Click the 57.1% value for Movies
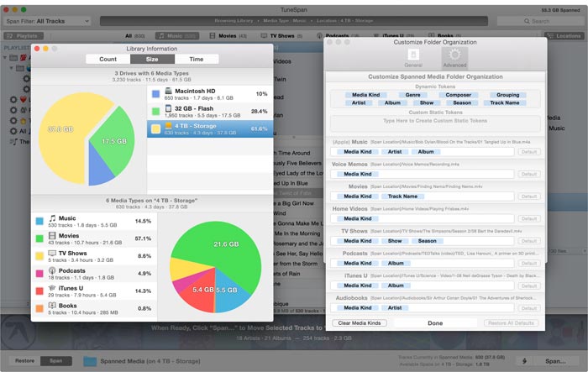The width and height of the screenshot is (588, 372). coord(143,238)
